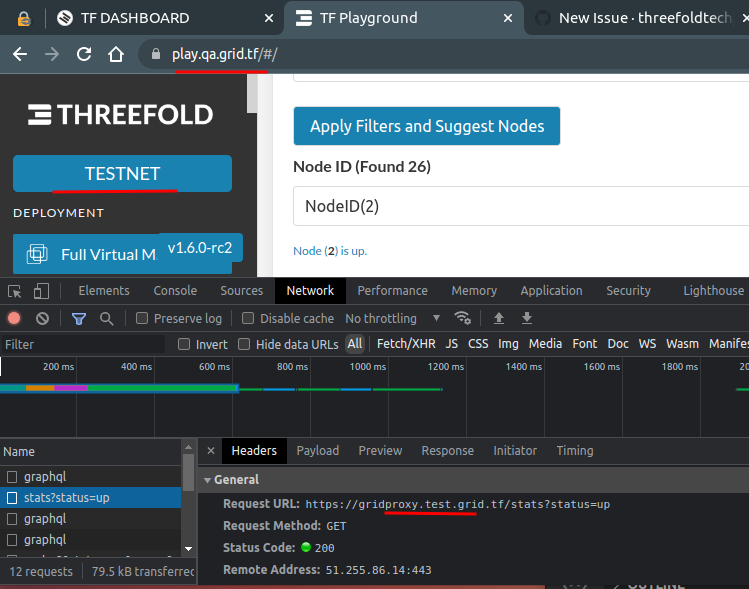The image size is (749, 589).
Task: Click the padlock site info icon
Action: click(156, 54)
